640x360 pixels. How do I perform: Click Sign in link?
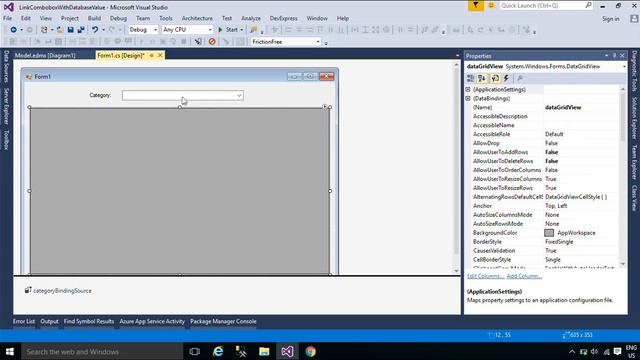click(611, 19)
